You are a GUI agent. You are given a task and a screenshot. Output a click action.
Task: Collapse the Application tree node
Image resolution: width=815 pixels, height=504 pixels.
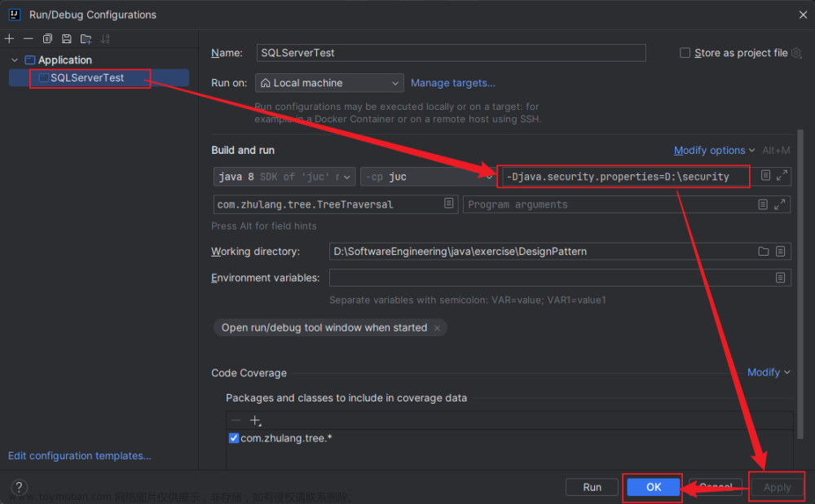pyautogui.click(x=15, y=60)
